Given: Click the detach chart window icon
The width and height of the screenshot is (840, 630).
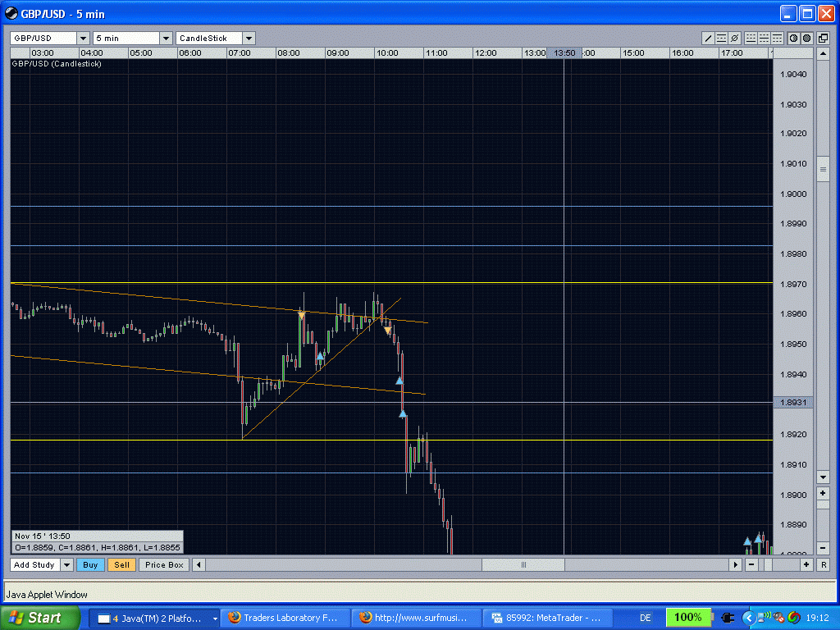Looking at the screenshot, I should 823,38.
